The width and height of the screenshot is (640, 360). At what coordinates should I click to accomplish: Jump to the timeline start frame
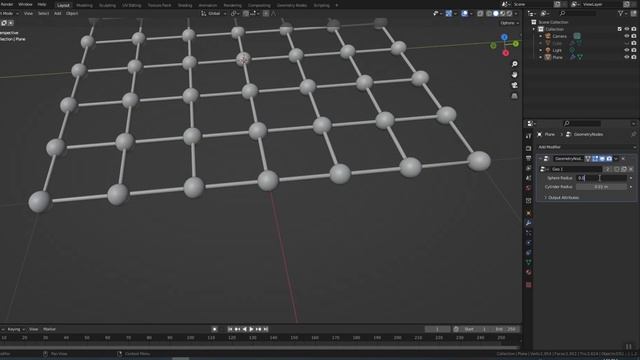point(230,329)
